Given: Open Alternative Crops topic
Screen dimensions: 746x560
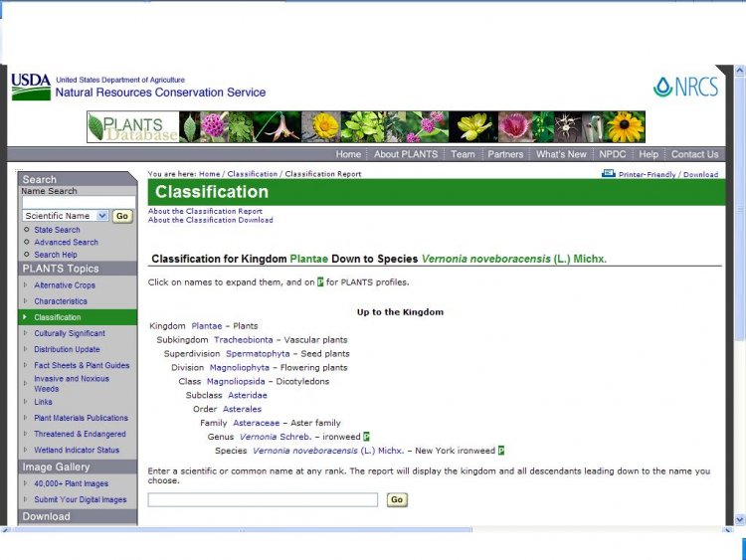Looking at the screenshot, I should coord(65,285).
